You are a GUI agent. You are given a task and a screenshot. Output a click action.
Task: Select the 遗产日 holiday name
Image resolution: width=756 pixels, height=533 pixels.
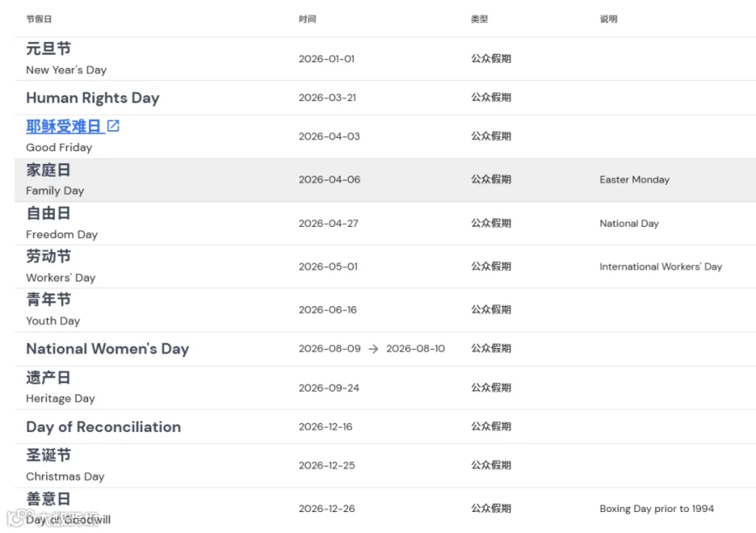48,377
